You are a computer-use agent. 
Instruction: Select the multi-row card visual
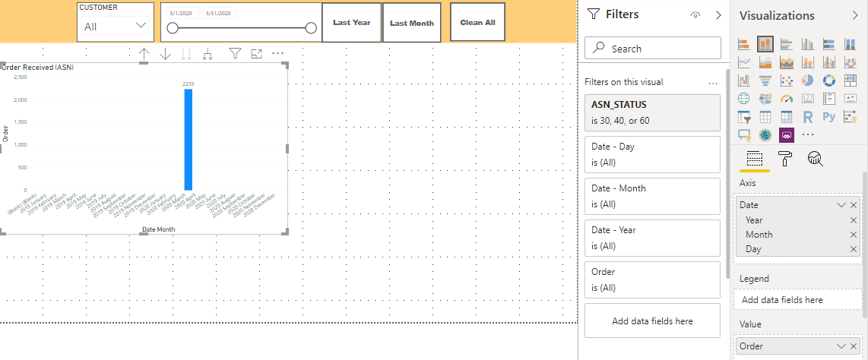(x=828, y=99)
